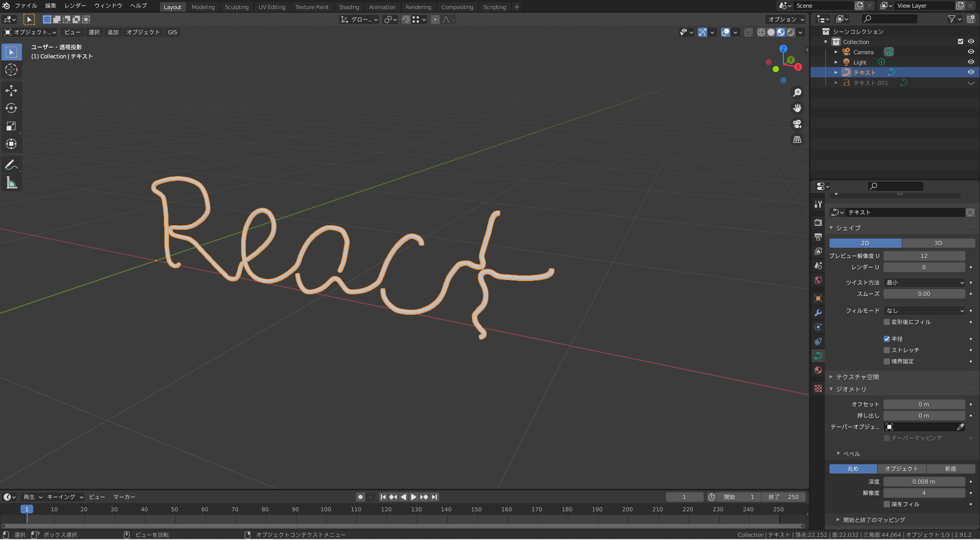Click the スムーズ value slider
Screen dimensions: 980x540
point(924,294)
